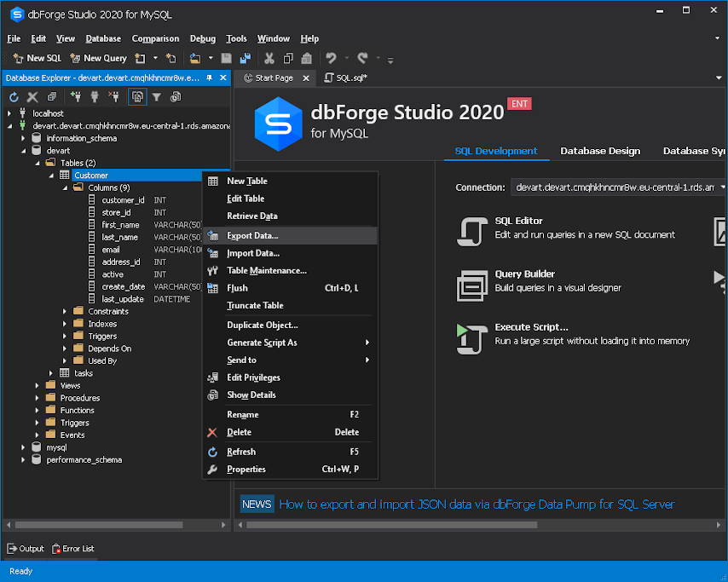728x582 pixels.
Task: Open the JSON data news article link
Action: (477, 504)
